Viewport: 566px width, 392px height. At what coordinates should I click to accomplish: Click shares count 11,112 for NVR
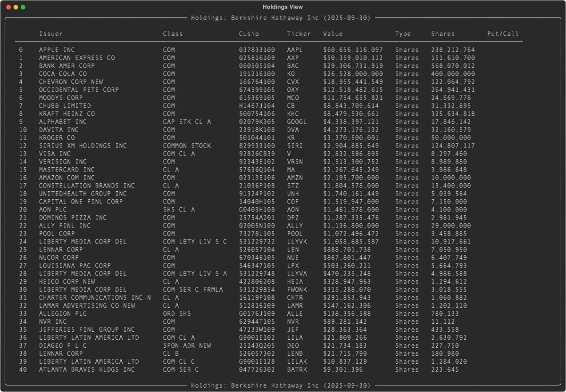click(443, 322)
